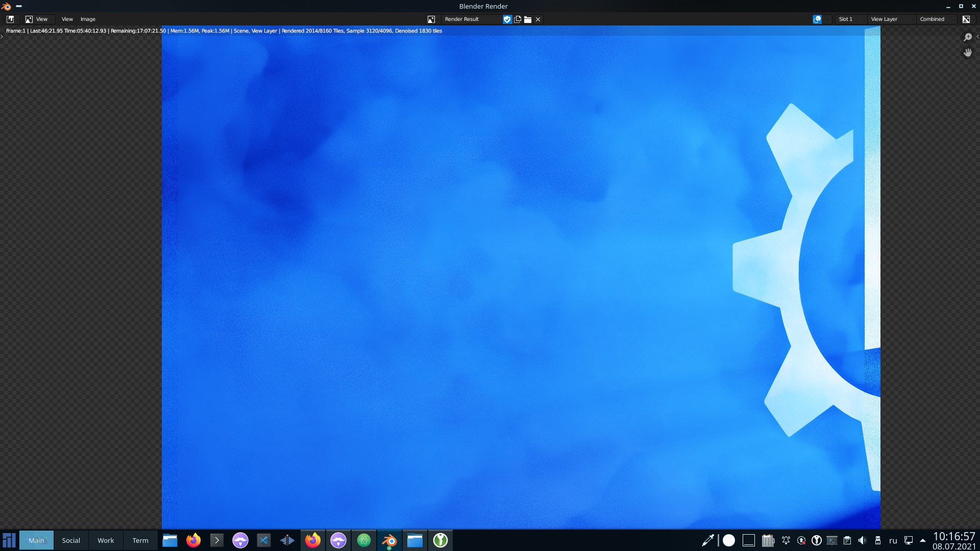Unlink the Render Result image with X
This screenshot has width=980, height=551.
click(538, 19)
